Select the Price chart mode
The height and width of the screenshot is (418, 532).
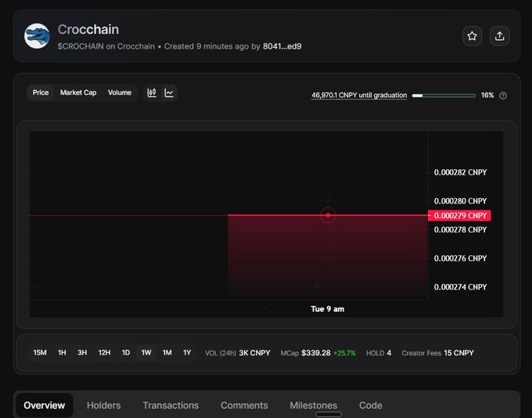click(x=41, y=92)
